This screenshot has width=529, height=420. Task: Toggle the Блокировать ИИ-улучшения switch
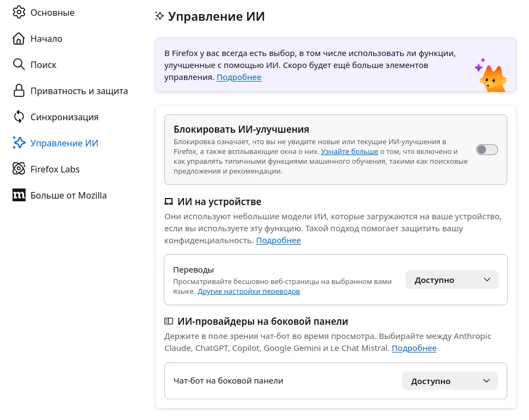click(487, 150)
